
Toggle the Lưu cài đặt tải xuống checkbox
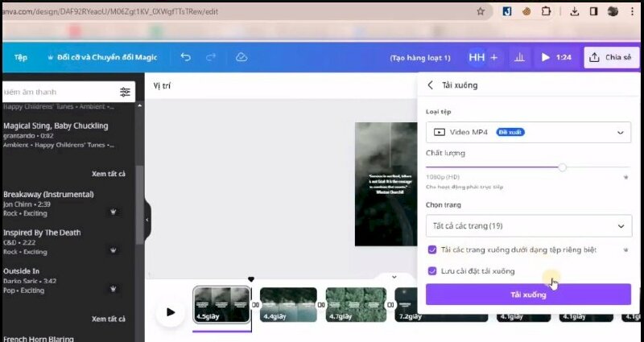pyautogui.click(x=431, y=271)
